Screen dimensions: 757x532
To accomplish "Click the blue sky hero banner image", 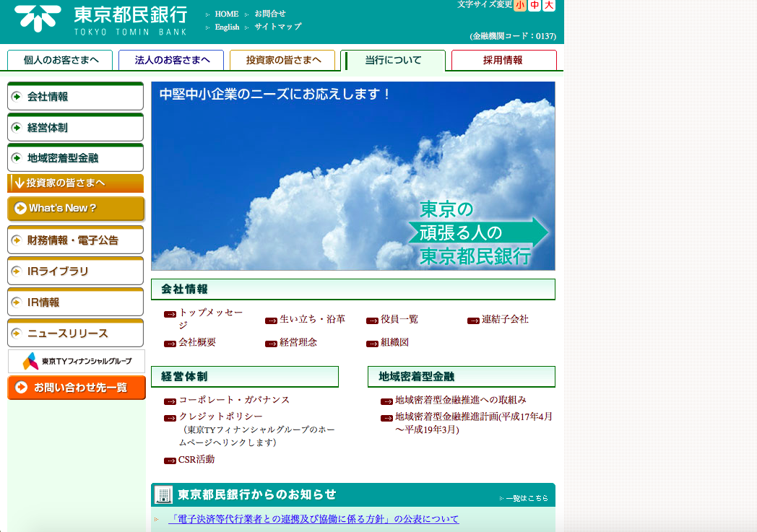I will (x=352, y=176).
